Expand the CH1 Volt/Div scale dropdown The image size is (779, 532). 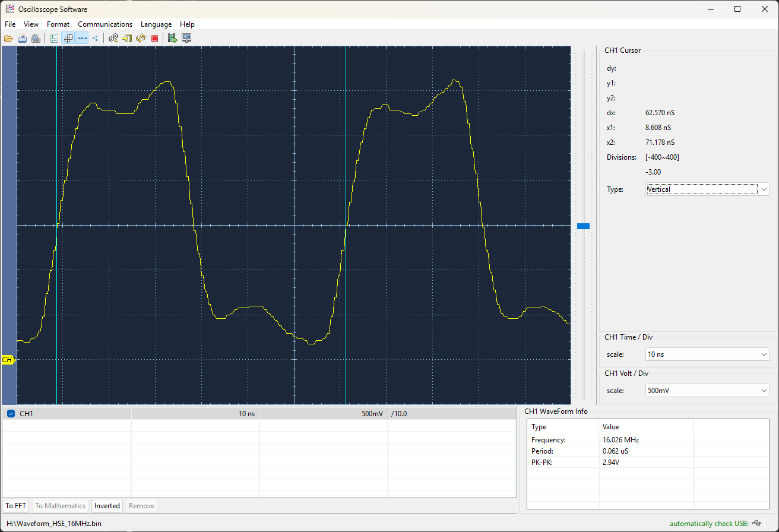click(707, 391)
